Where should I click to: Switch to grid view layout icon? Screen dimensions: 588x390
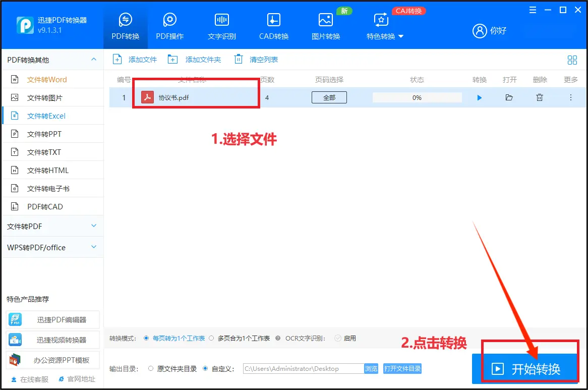coord(572,60)
